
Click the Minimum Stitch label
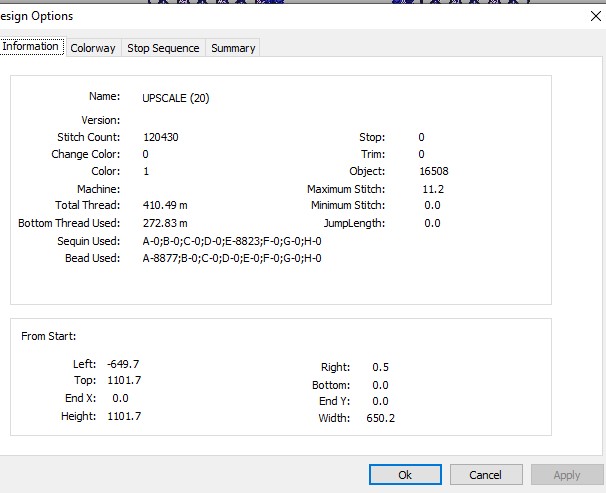(348, 205)
